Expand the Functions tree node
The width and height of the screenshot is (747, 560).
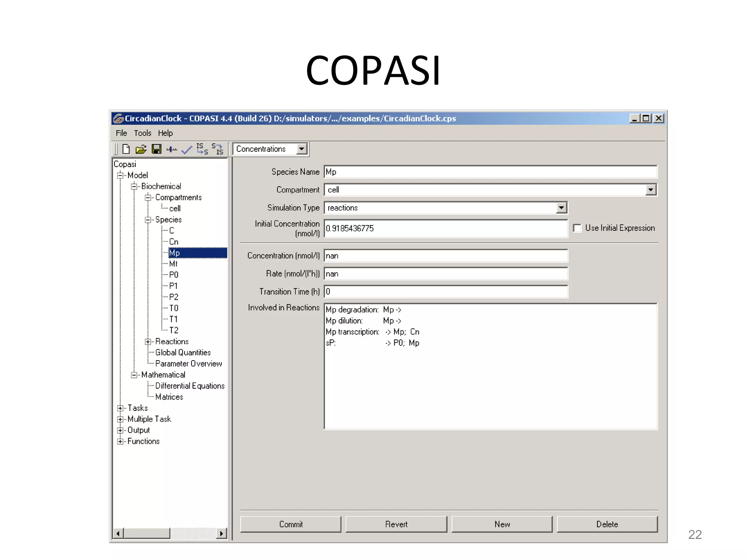pos(120,442)
